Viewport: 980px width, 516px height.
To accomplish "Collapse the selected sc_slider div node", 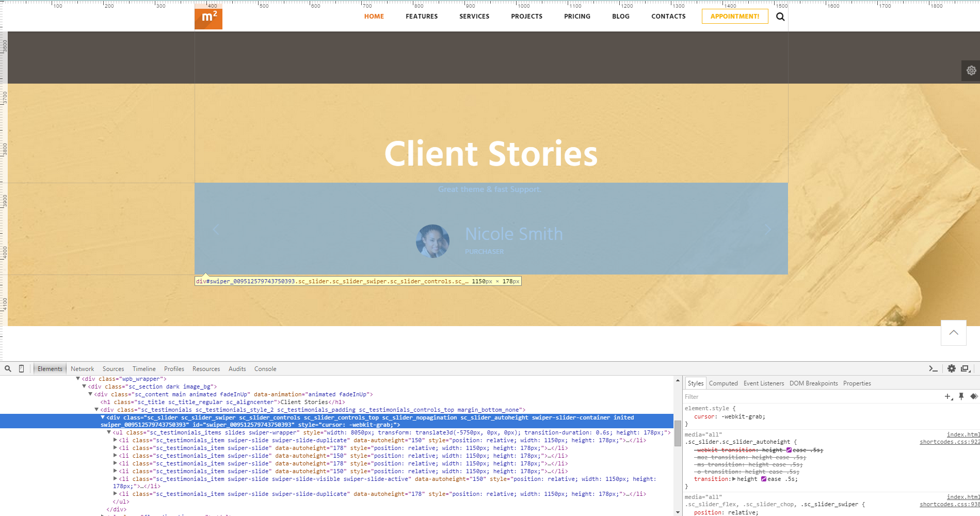I will 103,417.
